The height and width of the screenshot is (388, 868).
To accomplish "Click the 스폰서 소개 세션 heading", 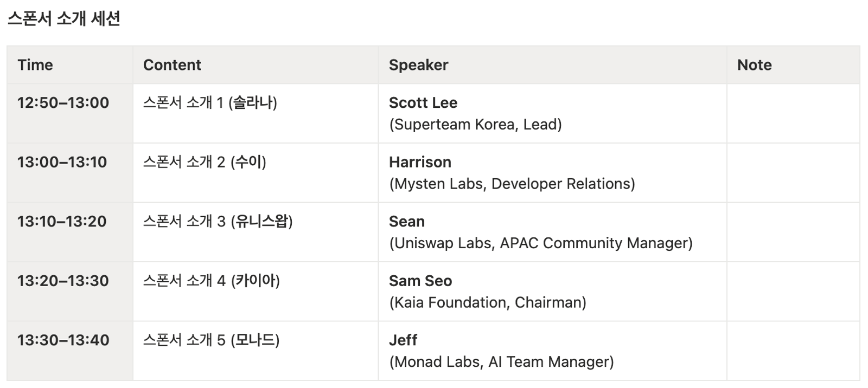I will pyautogui.click(x=64, y=18).
